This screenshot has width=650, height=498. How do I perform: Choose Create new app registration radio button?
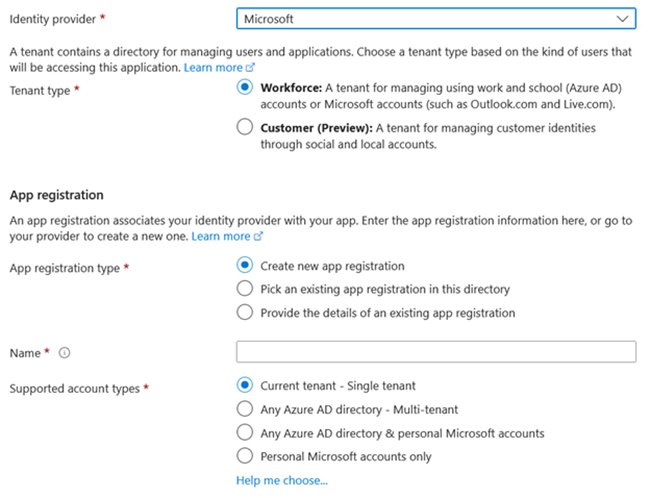click(x=244, y=266)
